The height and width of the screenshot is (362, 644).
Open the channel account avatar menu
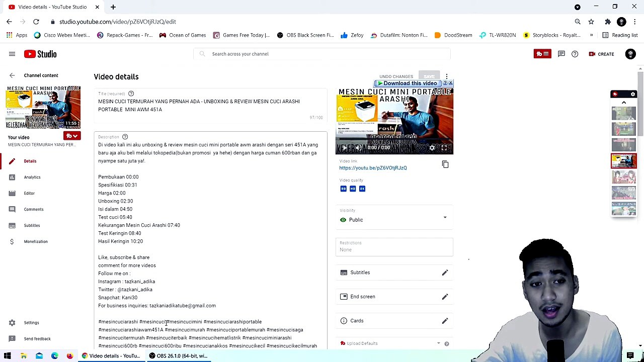(x=630, y=54)
